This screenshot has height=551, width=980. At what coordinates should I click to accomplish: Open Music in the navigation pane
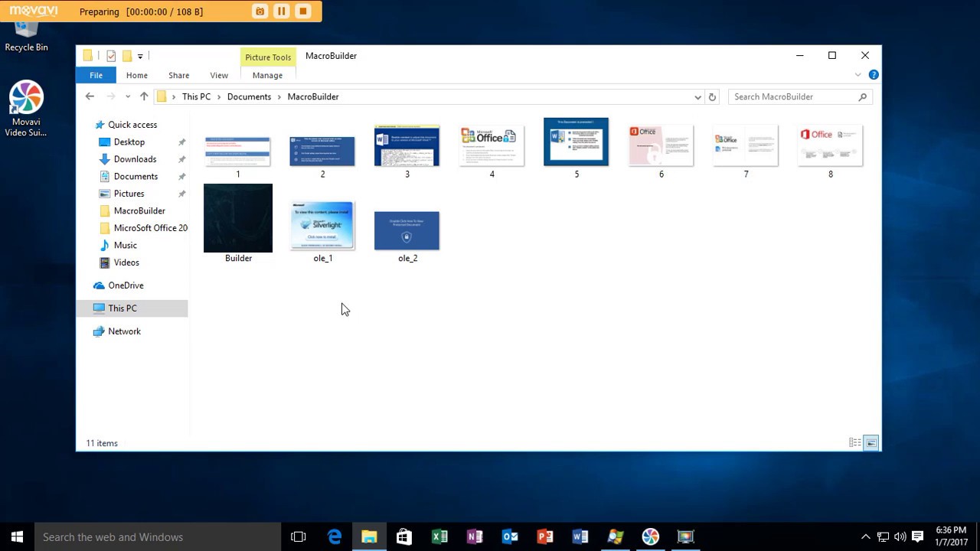(x=126, y=245)
